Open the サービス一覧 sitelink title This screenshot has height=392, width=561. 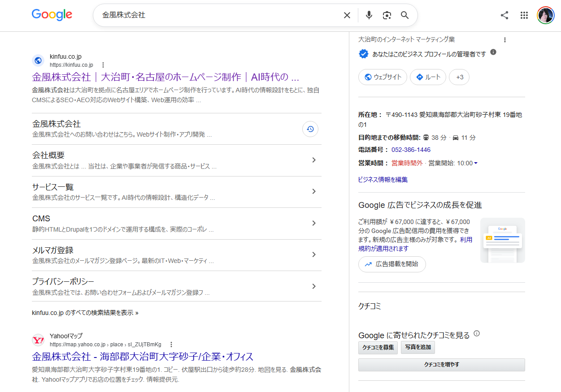(53, 187)
